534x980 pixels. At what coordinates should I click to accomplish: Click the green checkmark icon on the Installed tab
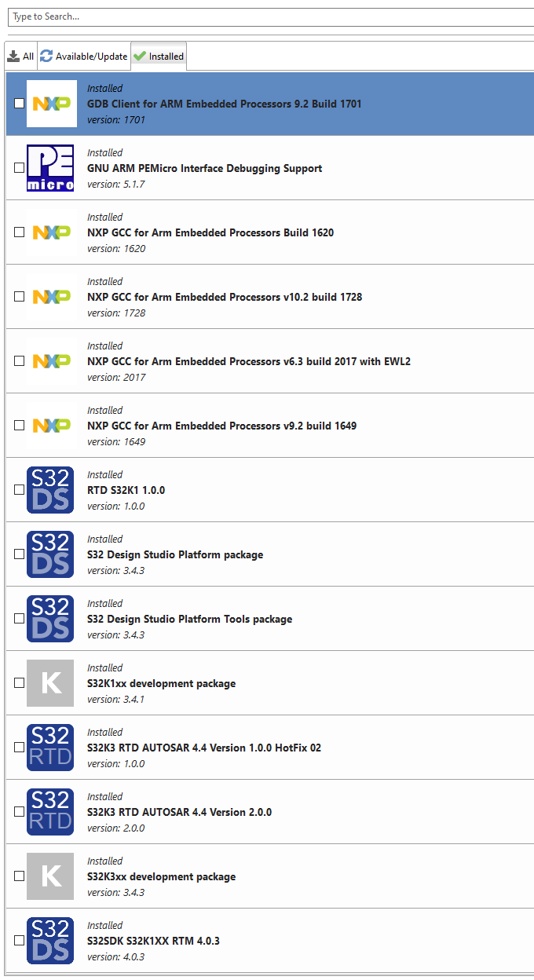click(138, 56)
